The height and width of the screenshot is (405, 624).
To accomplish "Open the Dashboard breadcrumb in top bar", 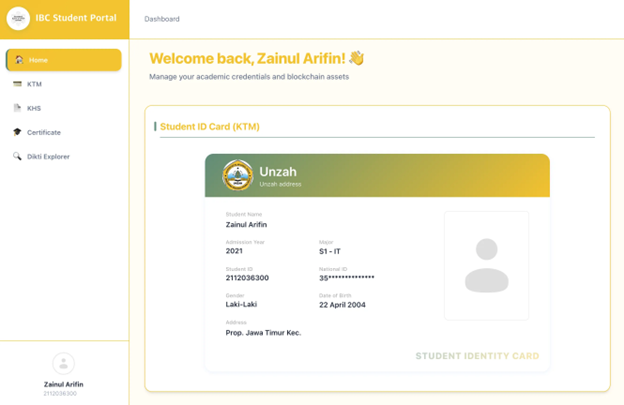I will point(162,19).
